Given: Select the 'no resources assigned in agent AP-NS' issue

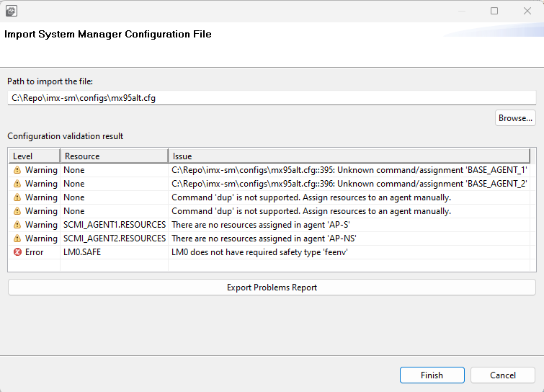Looking at the screenshot, I should pyautogui.click(x=265, y=239).
